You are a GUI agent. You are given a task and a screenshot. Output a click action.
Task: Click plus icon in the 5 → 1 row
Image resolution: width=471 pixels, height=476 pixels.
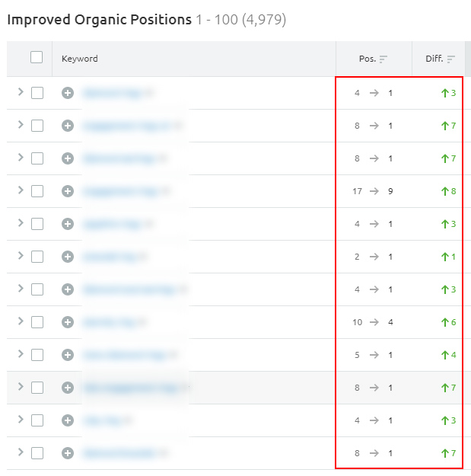[x=68, y=355]
